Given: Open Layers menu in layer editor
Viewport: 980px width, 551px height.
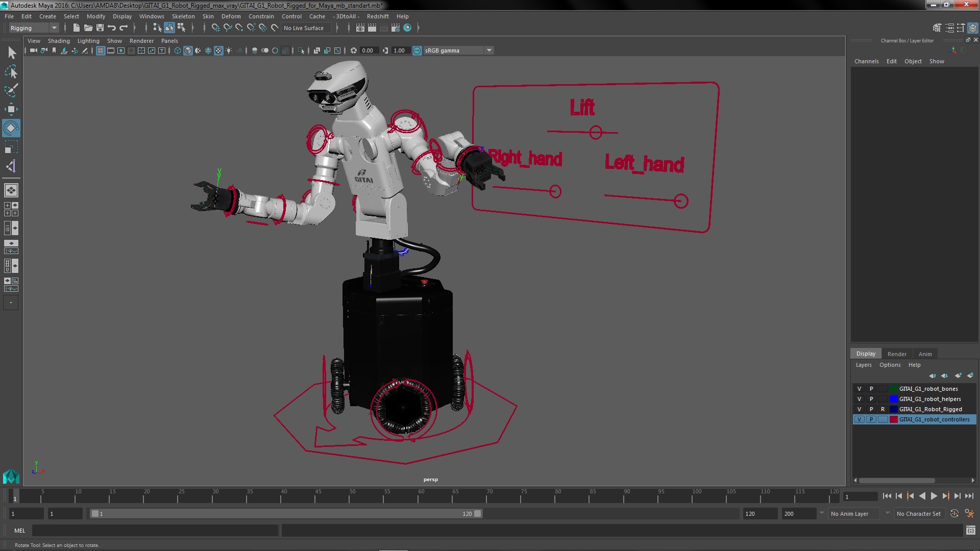Looking at the screenshot, I should coord(864,365).
